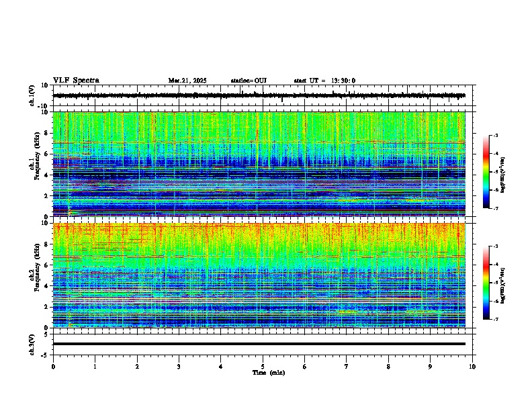Click the "-3" label on the lower colorbar
532x411 pixels.
coord(496,246)
